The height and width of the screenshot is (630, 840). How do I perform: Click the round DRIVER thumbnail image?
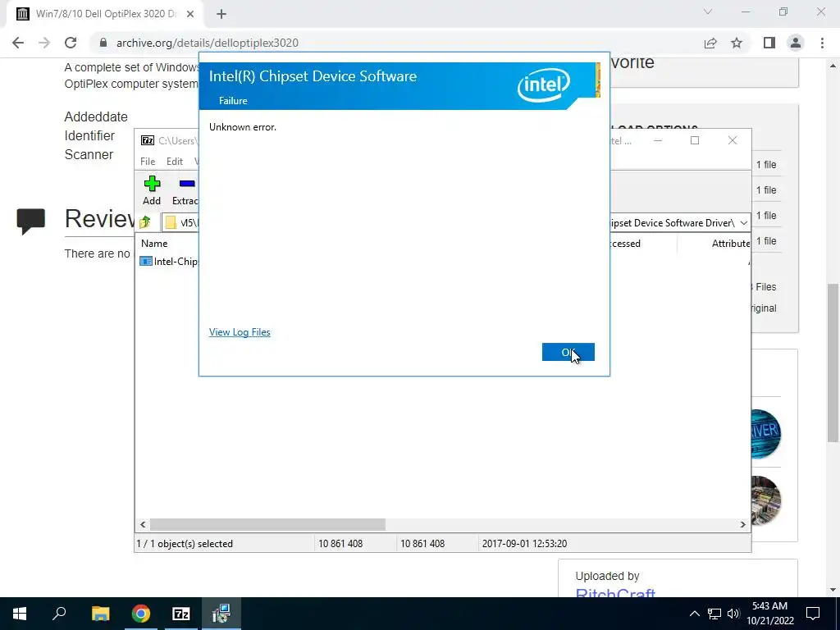pos(765,433)
